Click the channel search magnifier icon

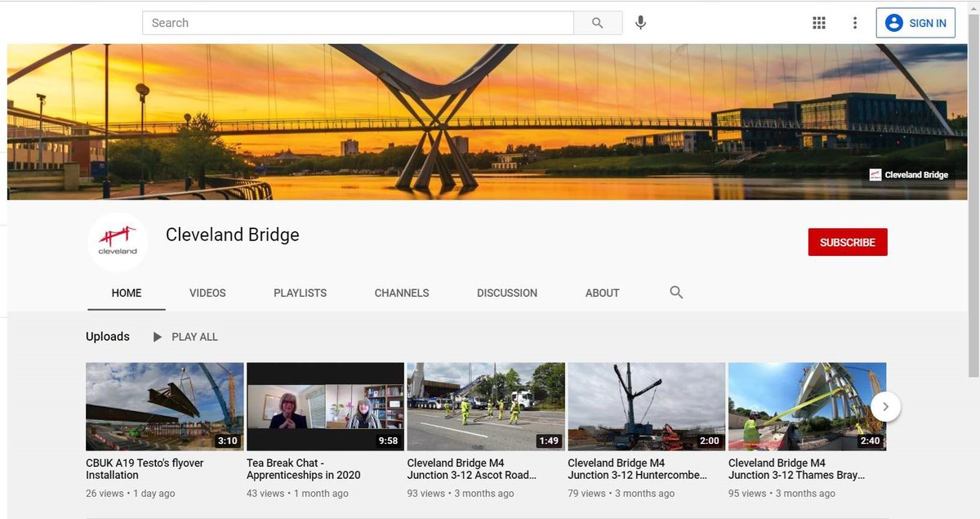[676, 292]
